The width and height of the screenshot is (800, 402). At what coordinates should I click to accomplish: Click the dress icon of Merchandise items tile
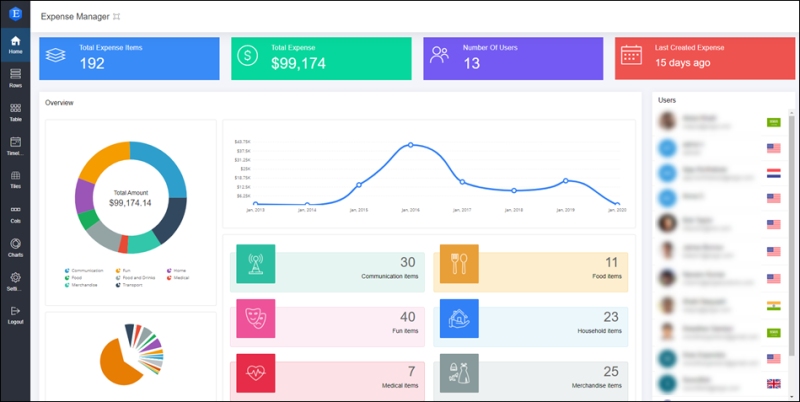coord(459,373)
